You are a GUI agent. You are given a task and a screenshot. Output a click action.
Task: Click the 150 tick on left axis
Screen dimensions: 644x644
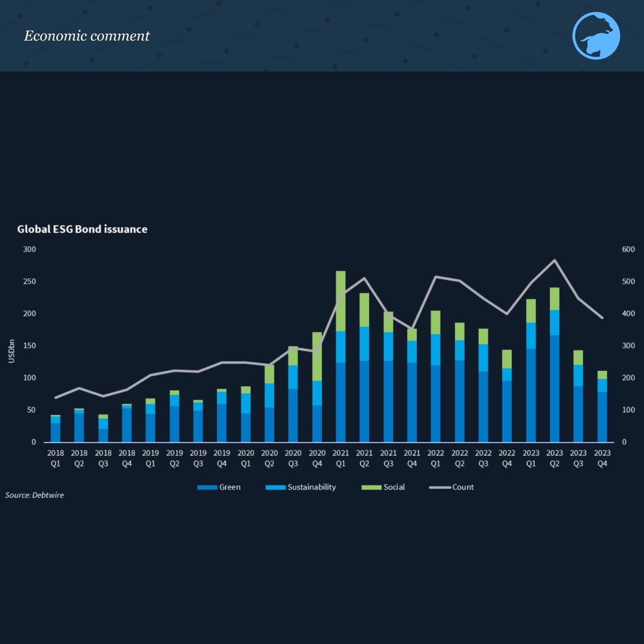[30, 345]
